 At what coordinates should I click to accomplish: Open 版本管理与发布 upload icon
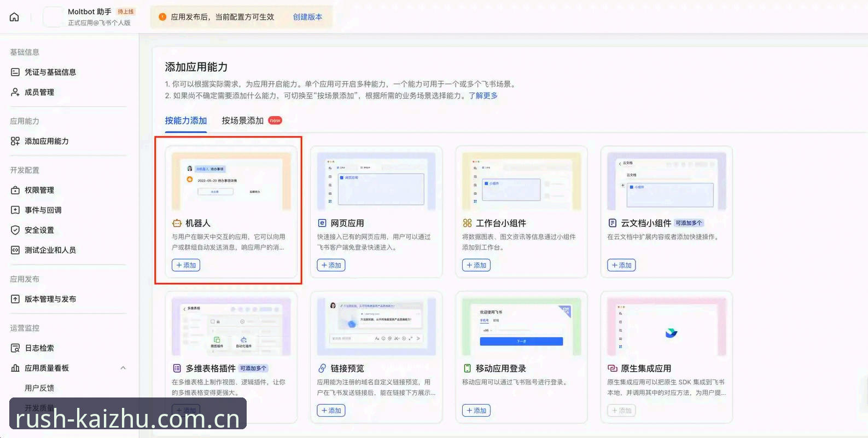coord(15,299)
